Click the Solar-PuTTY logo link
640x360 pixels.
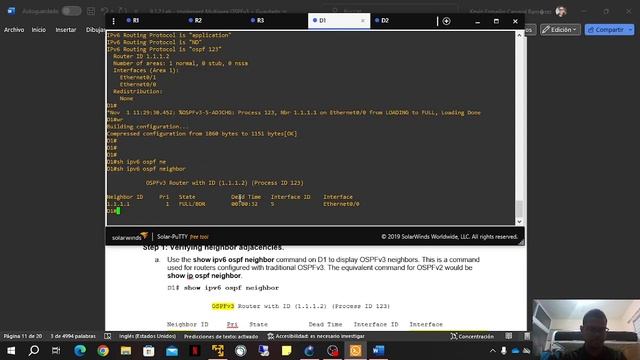click(x=130, y=237)
